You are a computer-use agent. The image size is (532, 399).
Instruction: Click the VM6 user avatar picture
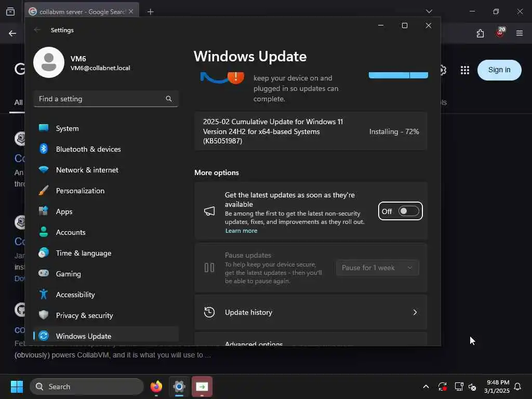[49, 62]
